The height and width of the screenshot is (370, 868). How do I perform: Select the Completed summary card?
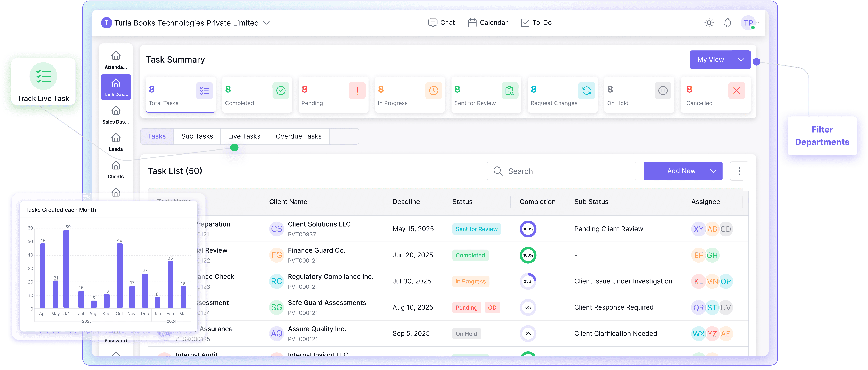coord(257,95)
